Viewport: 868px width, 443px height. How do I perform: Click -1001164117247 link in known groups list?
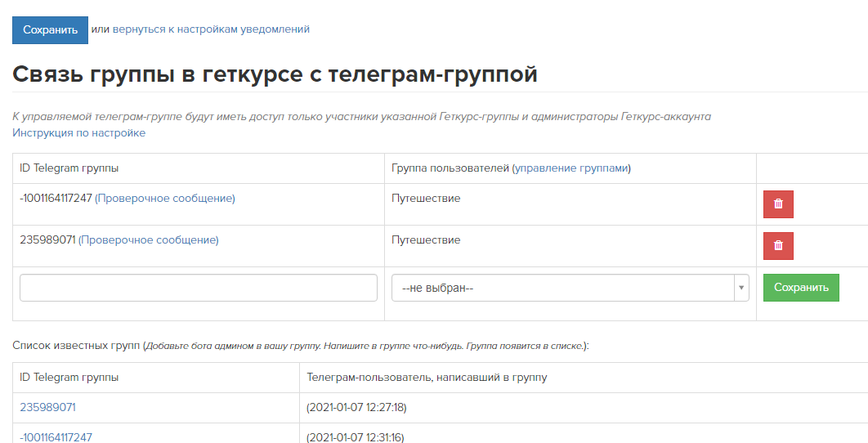(56, 437)
